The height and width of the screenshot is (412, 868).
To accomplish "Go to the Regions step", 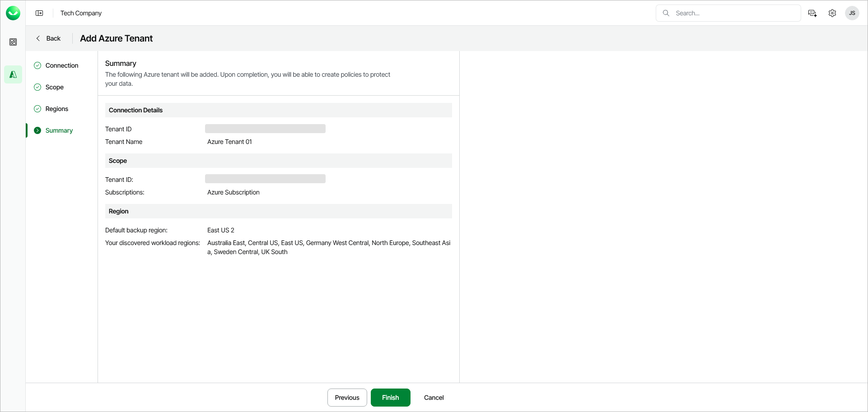I will (57, 109).
